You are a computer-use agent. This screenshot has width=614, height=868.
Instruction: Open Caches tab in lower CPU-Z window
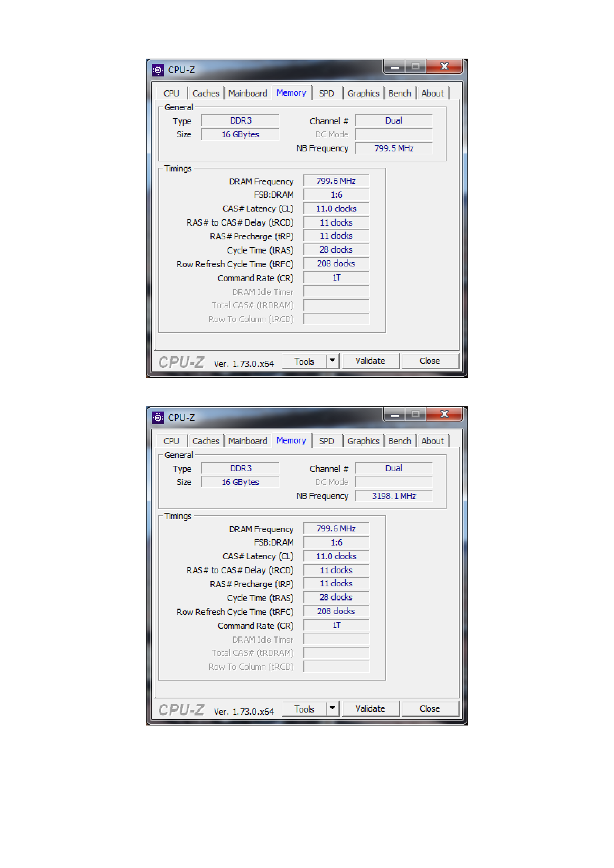[206, 441]
